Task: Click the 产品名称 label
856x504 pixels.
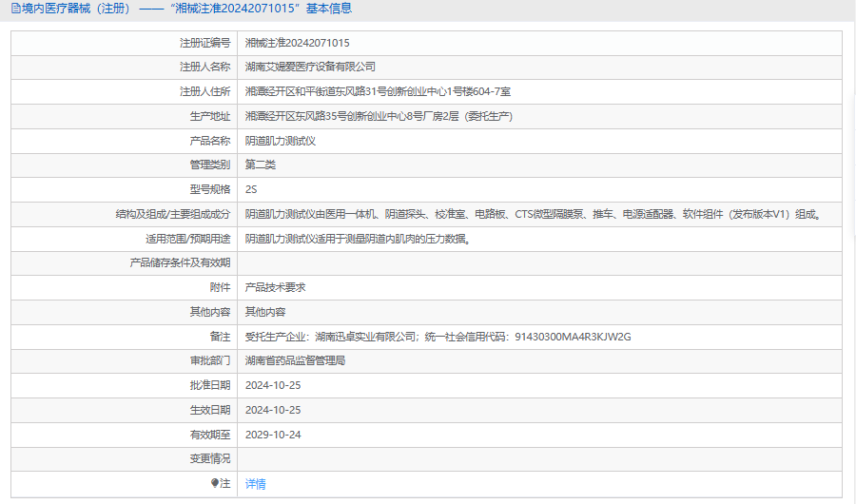Action: 210,141
